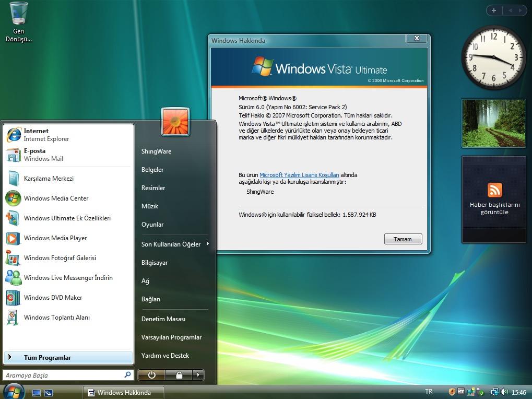Screen dimensions: 532x399
Task: Click the RSS feed headlines icon
Action: (x=494, y=190)
